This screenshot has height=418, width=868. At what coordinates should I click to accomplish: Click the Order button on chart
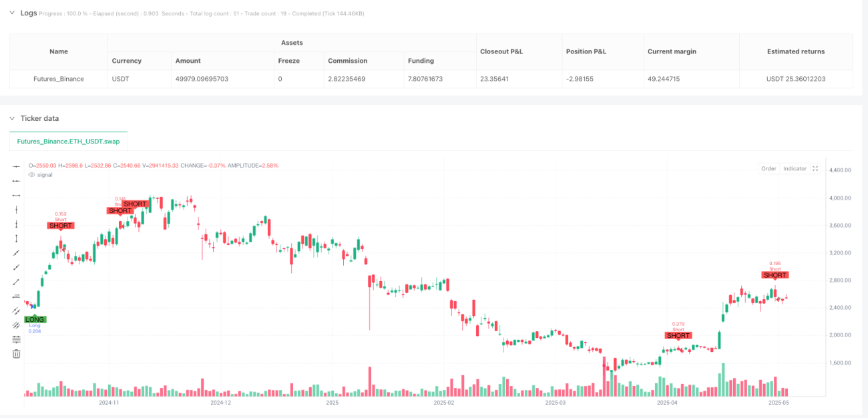[x=769, y=168]
